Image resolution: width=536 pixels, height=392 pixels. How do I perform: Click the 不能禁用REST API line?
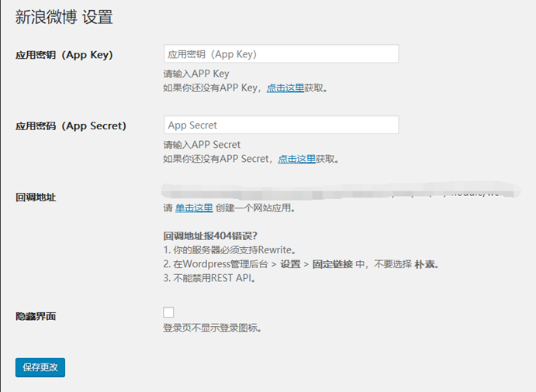(209, 278)
